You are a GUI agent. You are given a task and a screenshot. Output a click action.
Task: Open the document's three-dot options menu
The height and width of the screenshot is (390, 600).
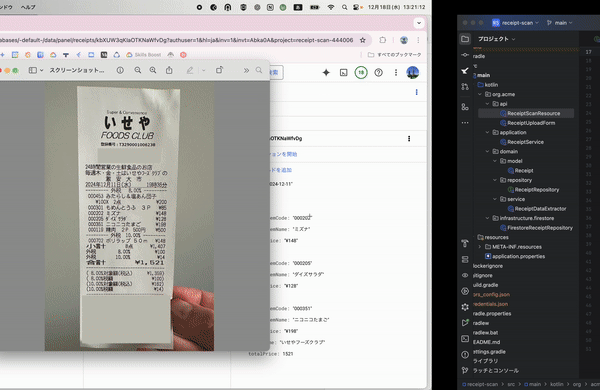409,139
